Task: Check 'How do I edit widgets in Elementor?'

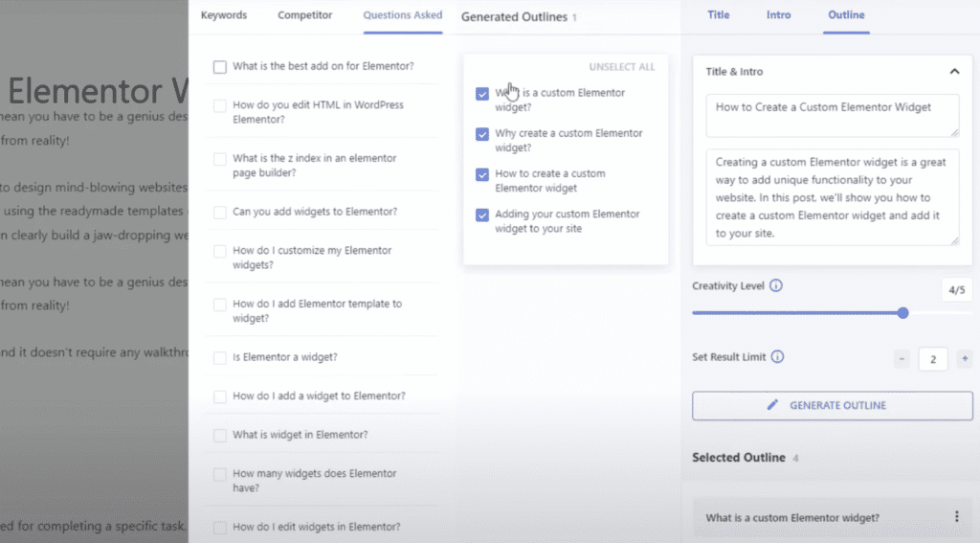Action: 219,528
